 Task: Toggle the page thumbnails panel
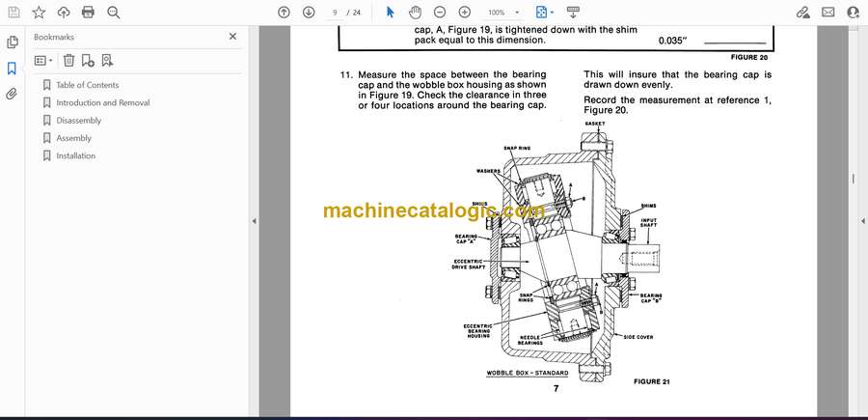(x=13, y=42)
